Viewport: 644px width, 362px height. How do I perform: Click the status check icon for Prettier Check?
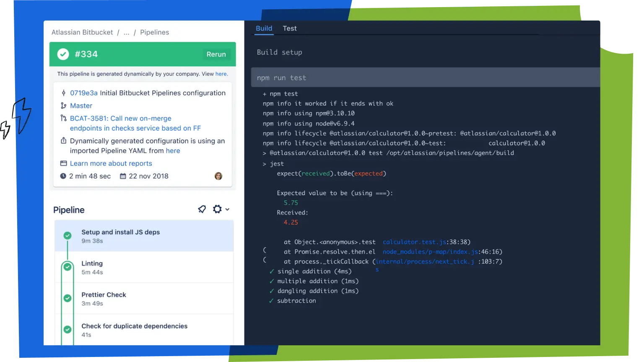coord(68,298)
